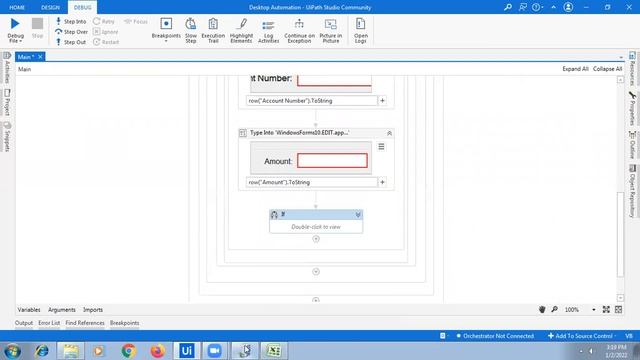Screen dimensions: 640x360
Task: Open the 100% zoom dropdown
Action: 593,310
